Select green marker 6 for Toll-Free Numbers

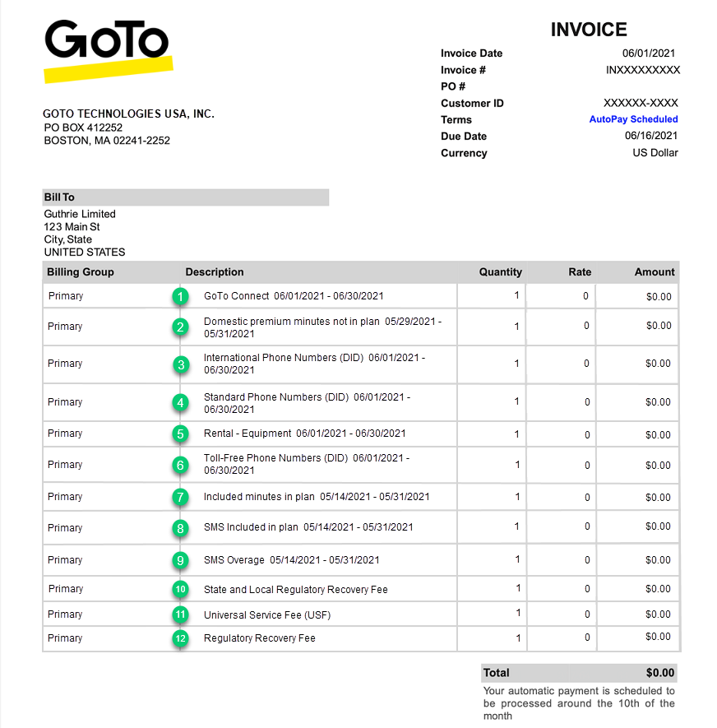[x=180, y=465]
